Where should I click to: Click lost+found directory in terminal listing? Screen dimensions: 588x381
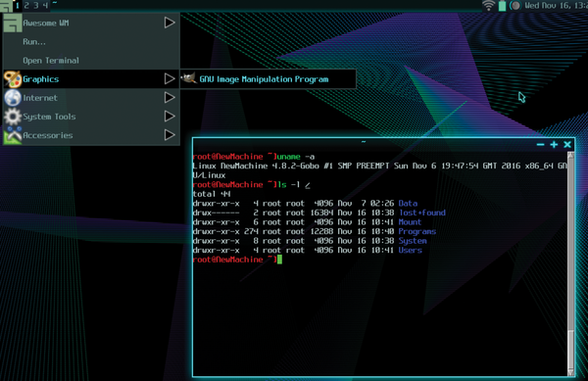pos(422,213)
